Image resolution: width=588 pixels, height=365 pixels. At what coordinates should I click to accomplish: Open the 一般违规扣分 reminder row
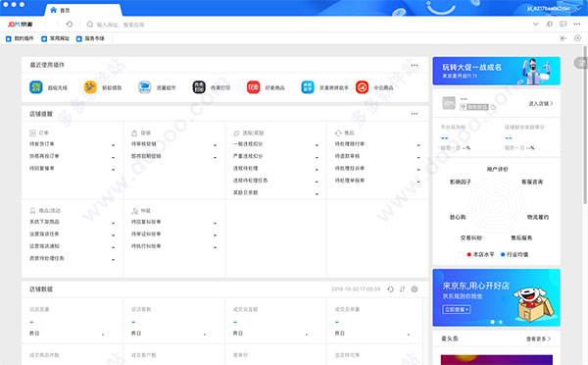(276, 144)
